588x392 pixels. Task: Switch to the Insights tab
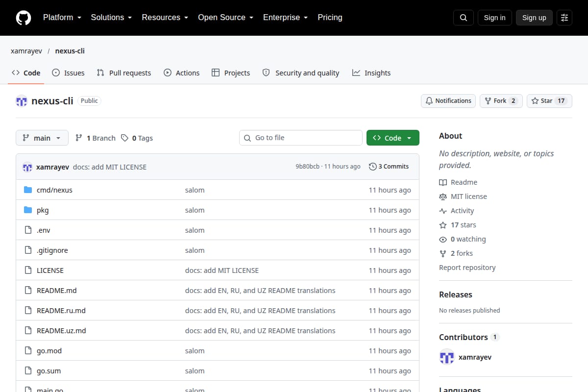point(371,73)
